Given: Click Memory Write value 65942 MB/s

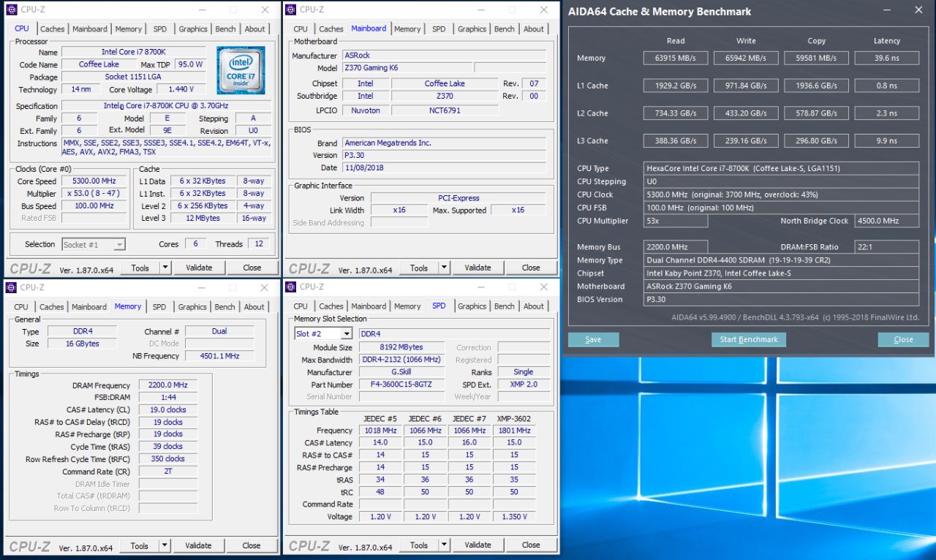Looking at the screenshot, I should tap(746, 58).
